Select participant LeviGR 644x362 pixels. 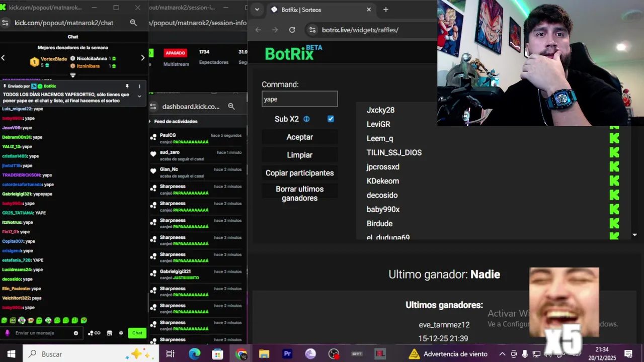click(378, 124)
